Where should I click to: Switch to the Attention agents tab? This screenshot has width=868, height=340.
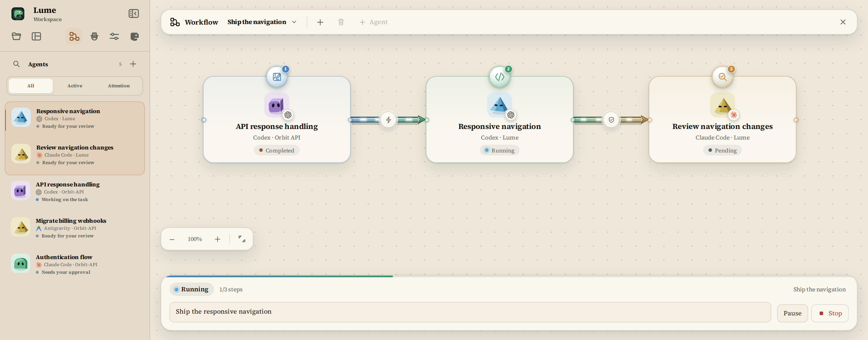[118, 86]
